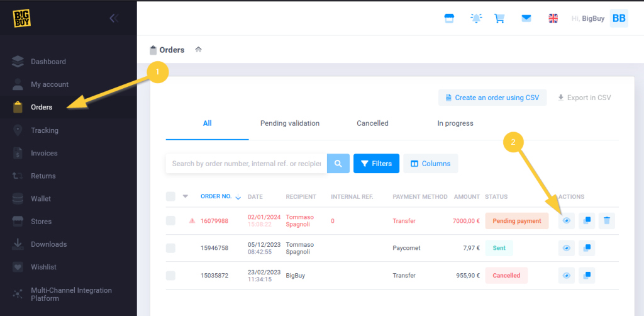The image size is (644, 316).
Task: Click the home icon in breadcrumb
Action: [x=198, y=50]
